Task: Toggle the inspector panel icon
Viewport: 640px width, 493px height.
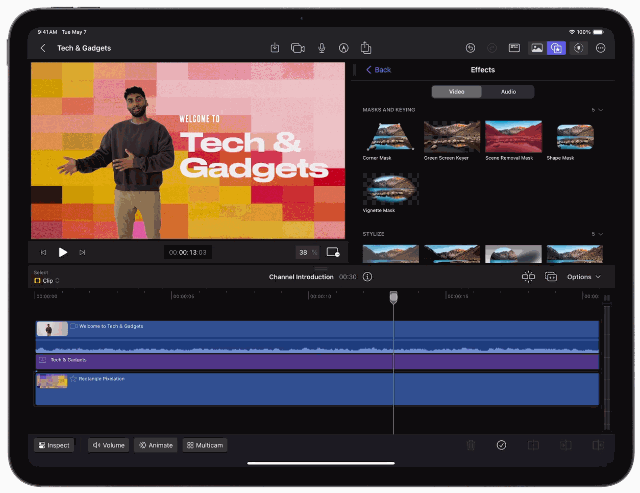Action: [x=514, y=48]
